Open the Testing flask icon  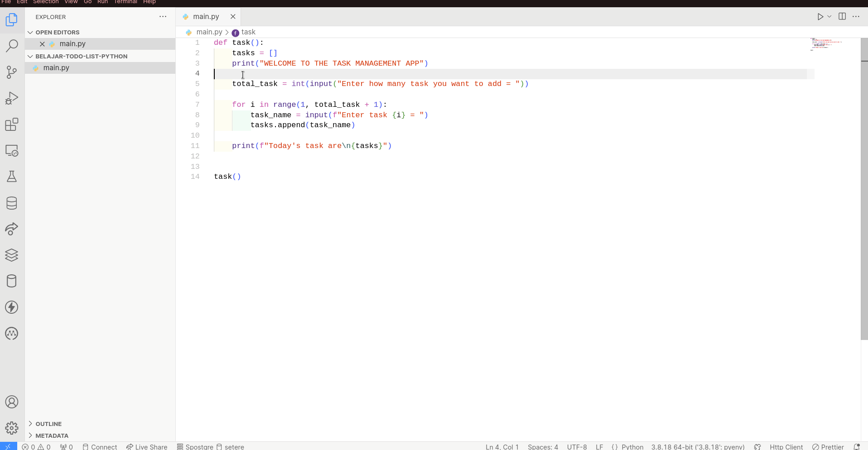click(x=12, y=177)
